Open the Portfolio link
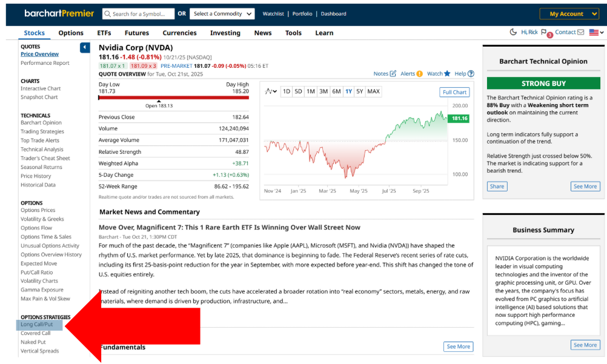The width and height of the screenshot is (607, 364). (302, 14)
